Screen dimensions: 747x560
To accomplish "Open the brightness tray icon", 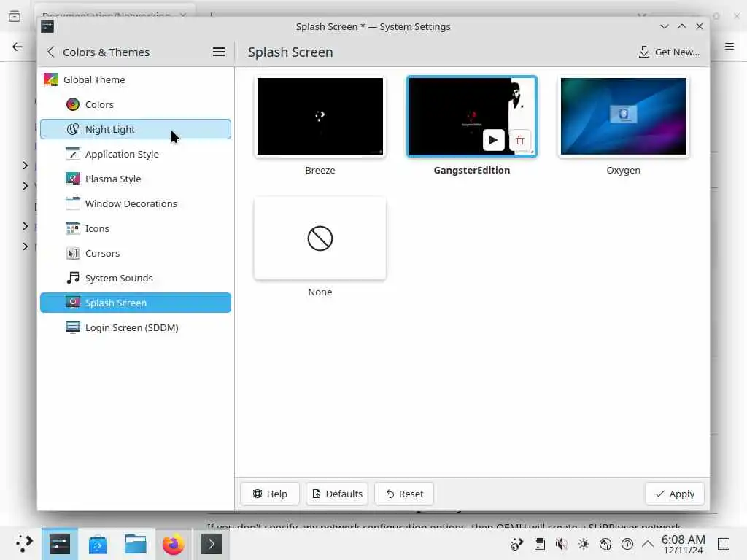I will [583, 544].
